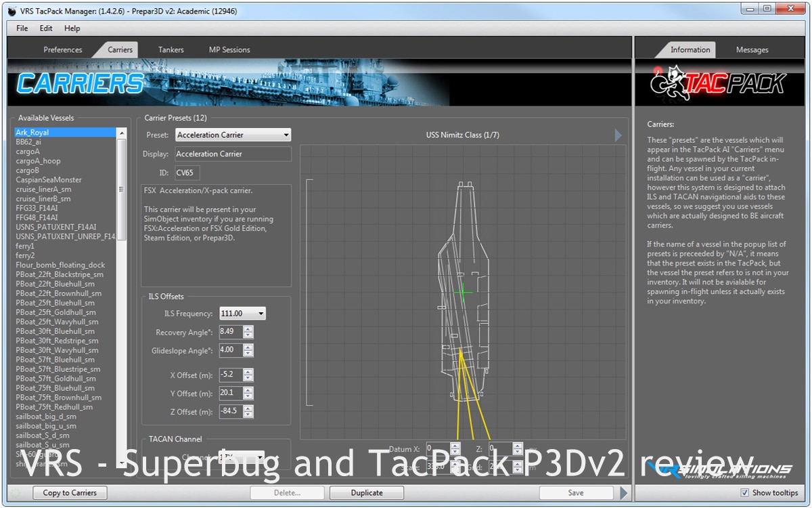Click the Copy to Carriers button
Image resolution: width=812 pixels, height=508 pixels.
click(x=70, y=493)
